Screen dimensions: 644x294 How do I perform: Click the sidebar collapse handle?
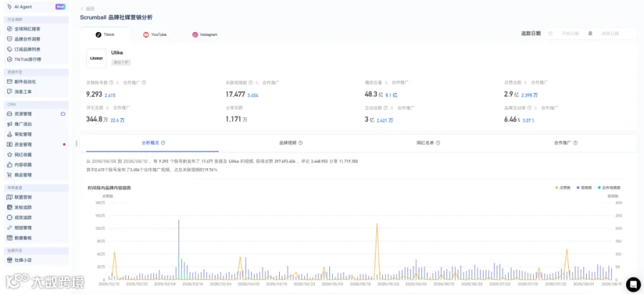76,144
